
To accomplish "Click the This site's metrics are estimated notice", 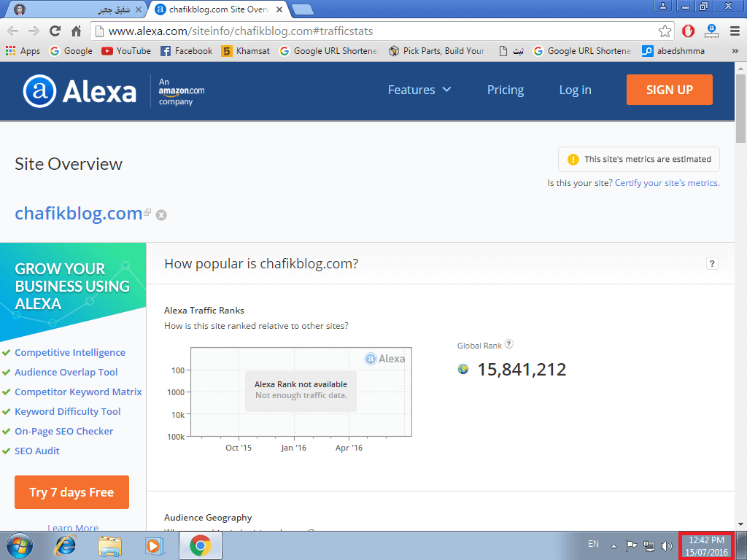I will click(639, 159).
